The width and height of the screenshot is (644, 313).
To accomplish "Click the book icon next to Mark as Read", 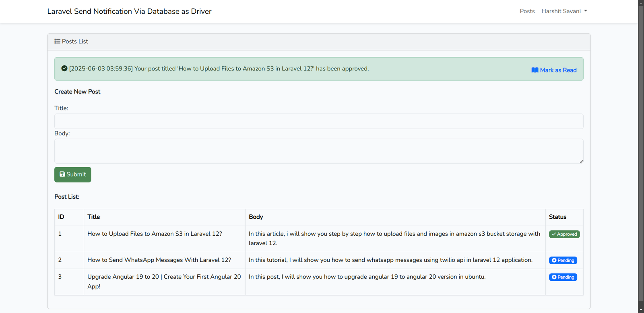I will (535, 70).
